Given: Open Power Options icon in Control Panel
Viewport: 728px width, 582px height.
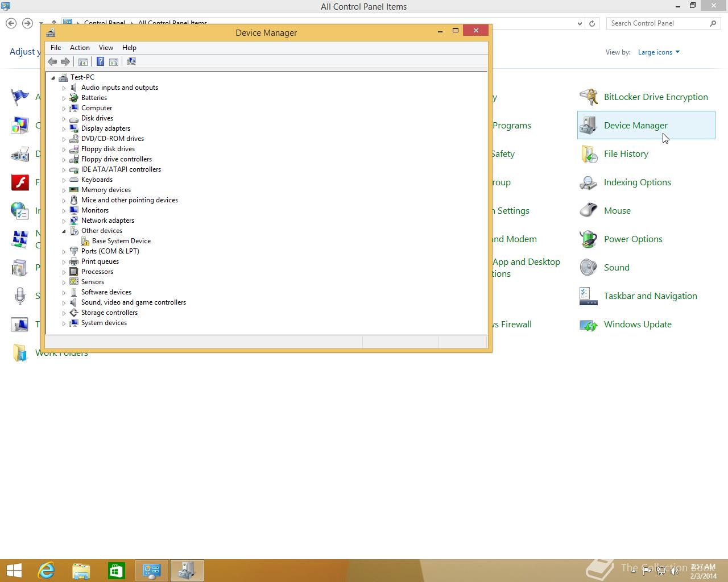Looking at the screenshot, I should [589, 239].
